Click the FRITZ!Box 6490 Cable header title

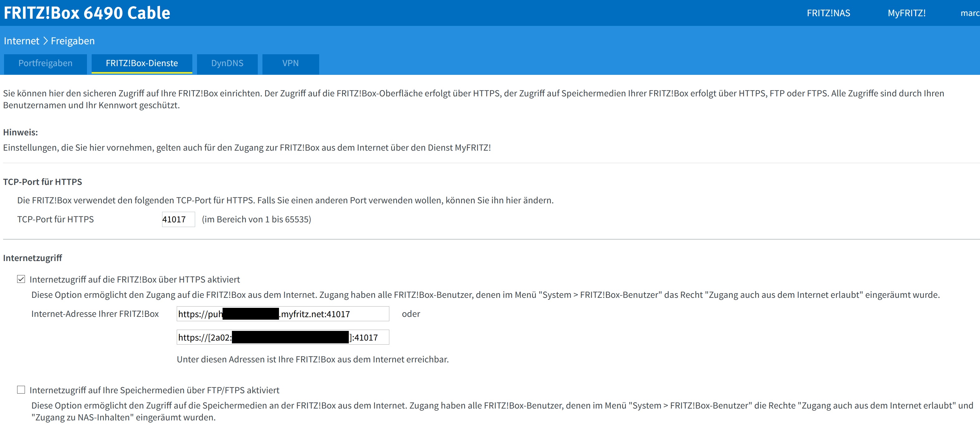point(87,13)
